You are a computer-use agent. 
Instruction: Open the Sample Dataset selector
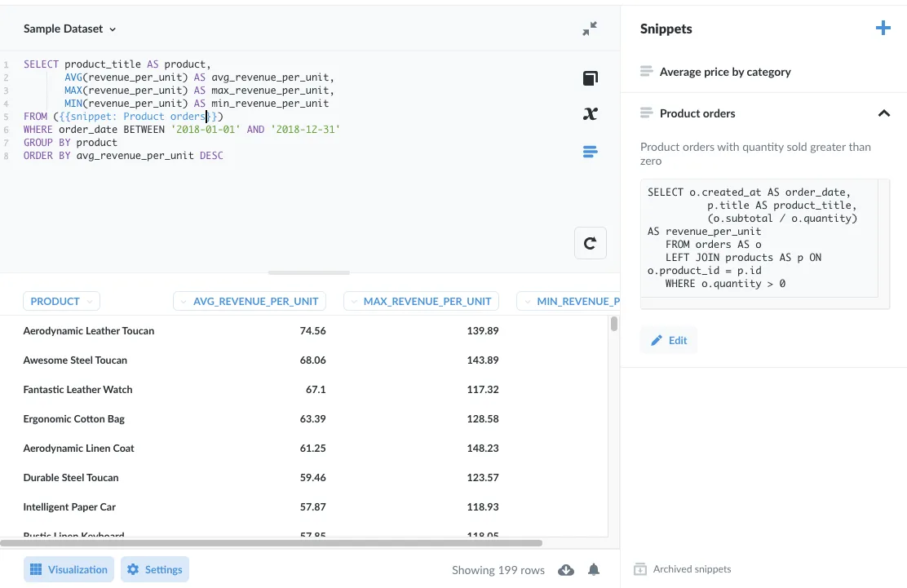[69, 28]
